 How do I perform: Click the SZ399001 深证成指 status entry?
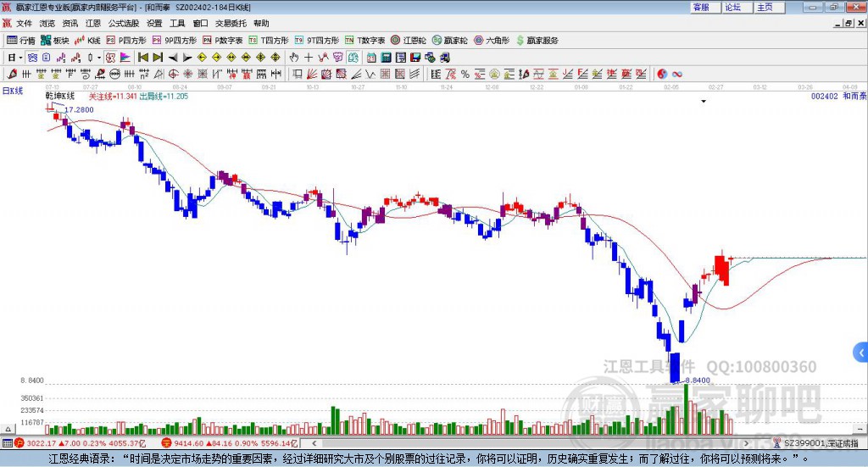[x=820, y=442]
